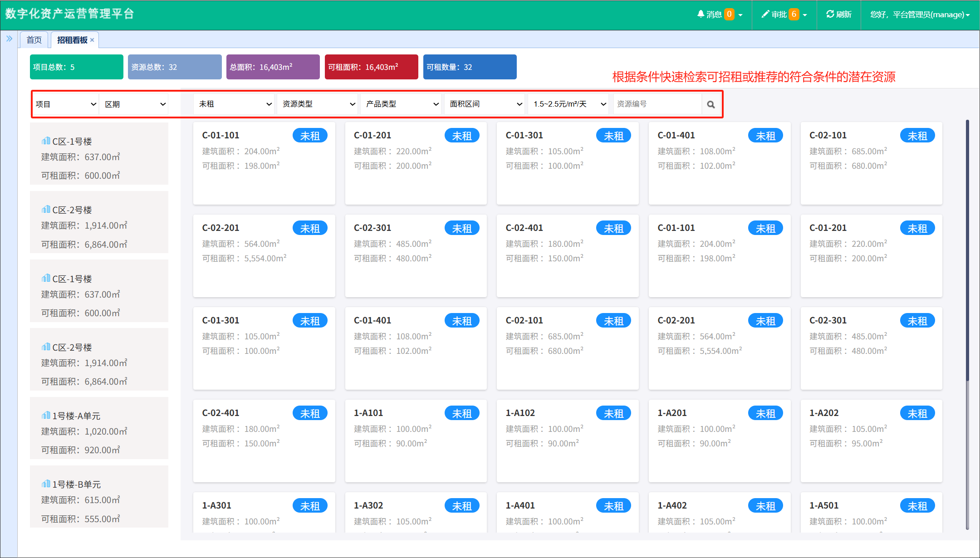Click the search magnifier icon

[711, 104]
